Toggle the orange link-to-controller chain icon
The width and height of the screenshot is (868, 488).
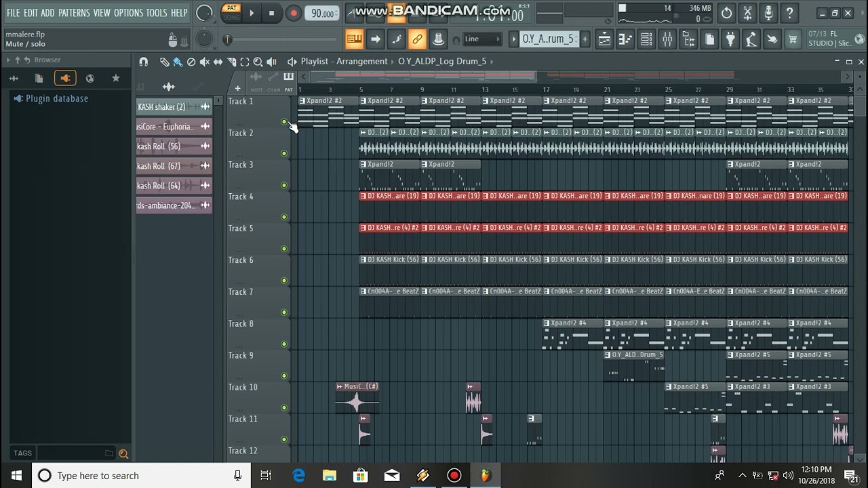417,39
